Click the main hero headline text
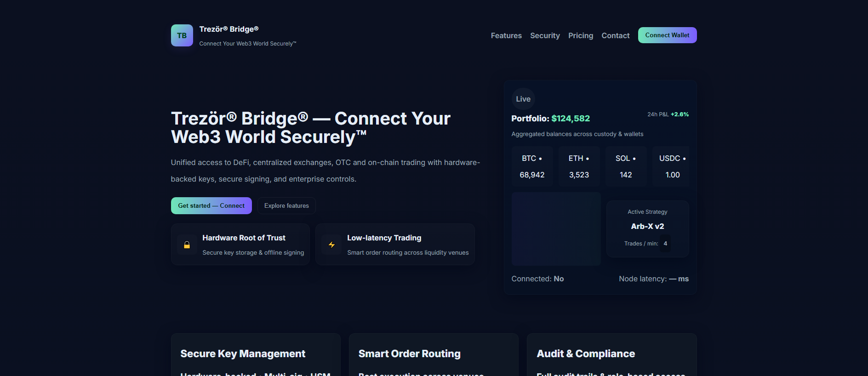This screenshot has height=376, width=868. (311, 128)
